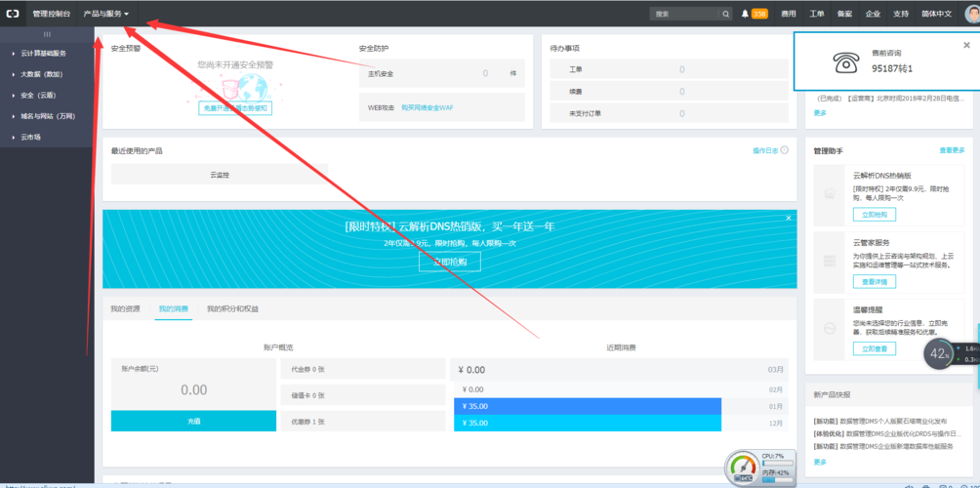Click the 代金券 0 张 tile
The width and height of the screenshot is (980, 488).
363,369
